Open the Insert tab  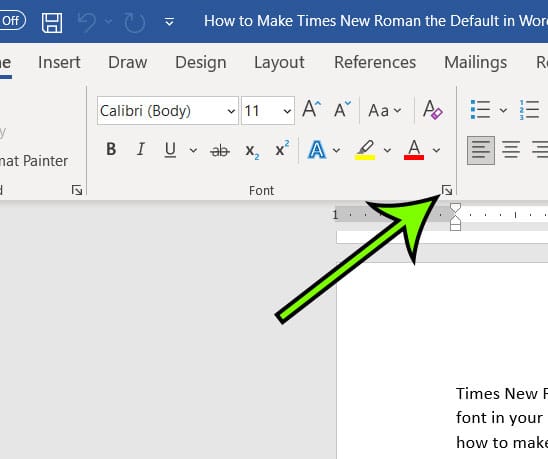[x=59, y=62]
